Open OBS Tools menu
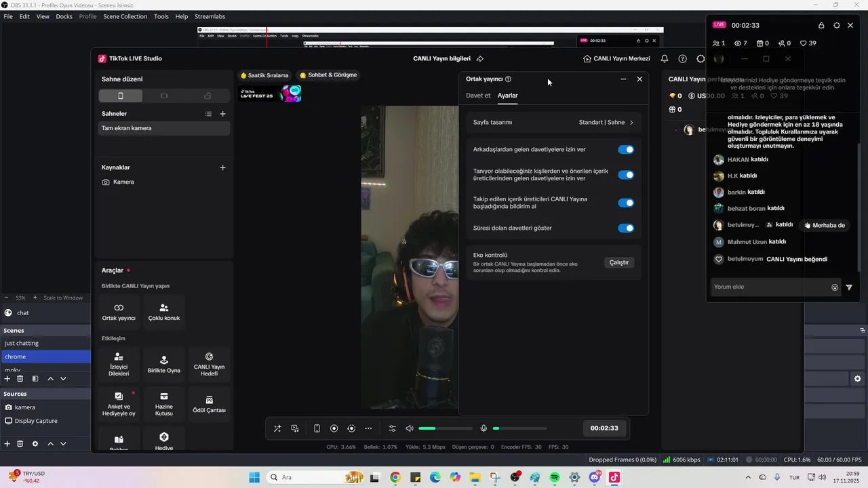This screenshot has height=488, width=868. click(x=161, y=16)
